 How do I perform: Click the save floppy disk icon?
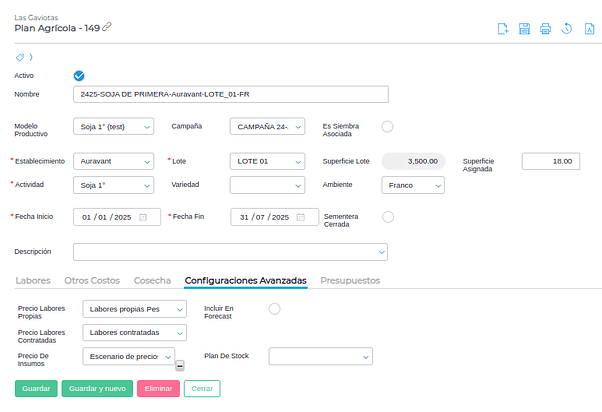pyautogui.click(x=525, y=29)
